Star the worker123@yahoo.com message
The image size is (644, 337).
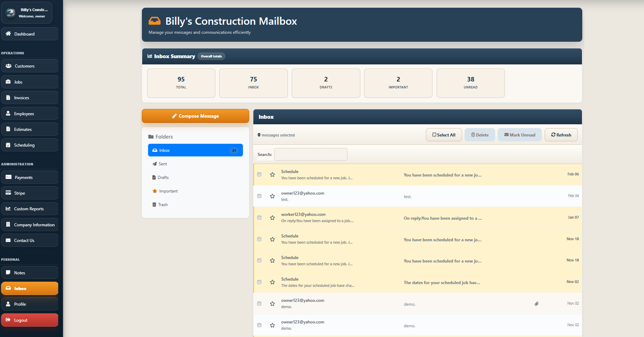pyautogui.click(x=273, y=218)
